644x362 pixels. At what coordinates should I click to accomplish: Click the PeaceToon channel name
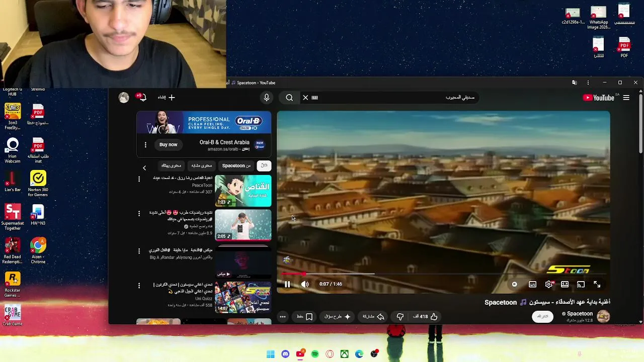(x=202, y=185)
